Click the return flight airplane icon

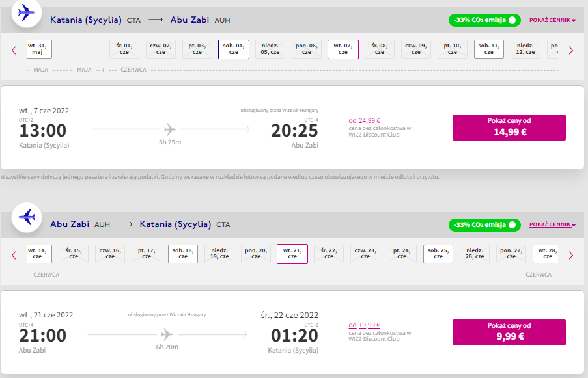coord(26,217)
